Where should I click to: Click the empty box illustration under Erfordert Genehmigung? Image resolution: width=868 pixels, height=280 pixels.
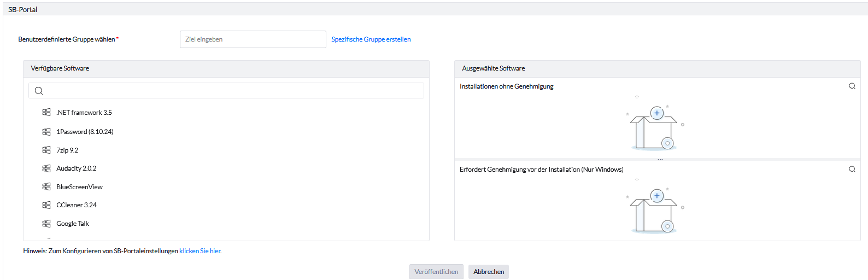(x=654, y=211)
